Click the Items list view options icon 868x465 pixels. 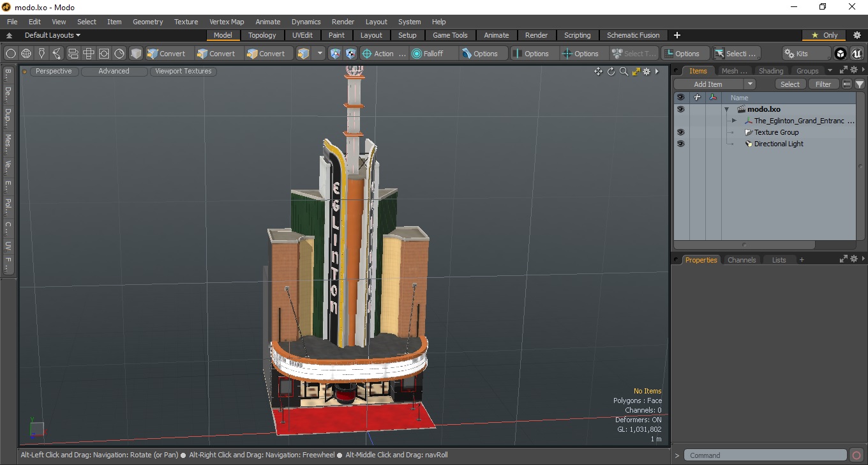click(847, 84)
